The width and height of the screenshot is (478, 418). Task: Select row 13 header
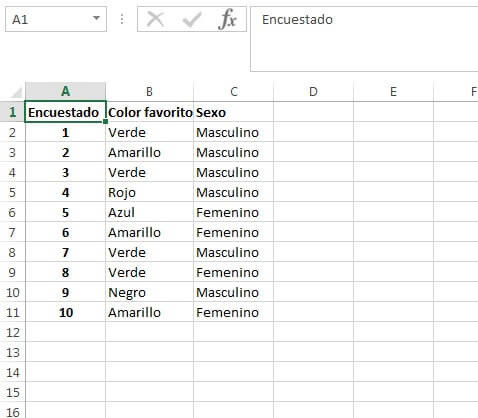tap(13, 352)
